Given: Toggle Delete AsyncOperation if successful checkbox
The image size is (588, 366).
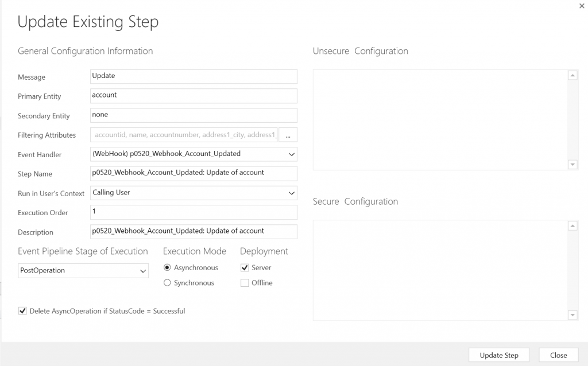Looking at the screenshot, I should [22, 311].
